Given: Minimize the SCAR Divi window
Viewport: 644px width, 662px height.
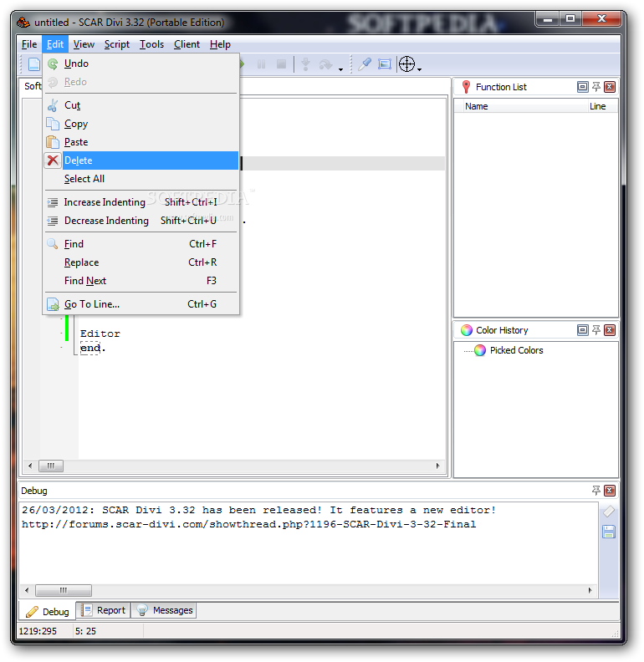Looking at the screenshot, I should pos(548,19).
